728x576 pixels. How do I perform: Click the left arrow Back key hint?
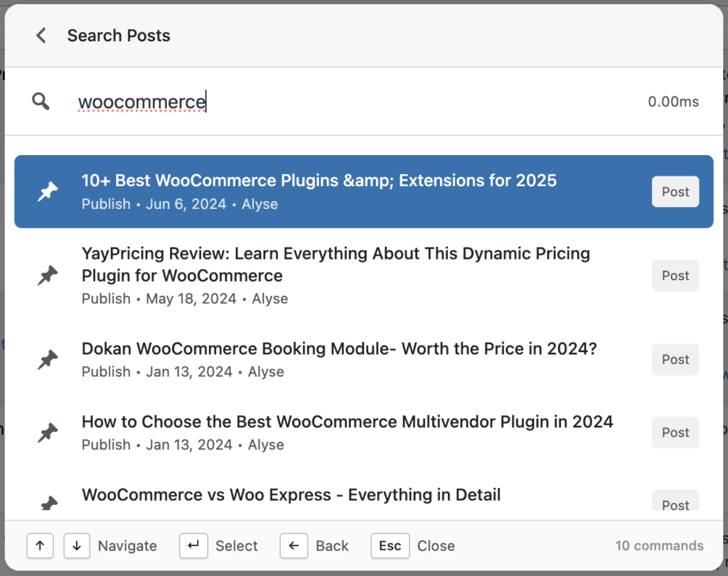pos(294,546)
